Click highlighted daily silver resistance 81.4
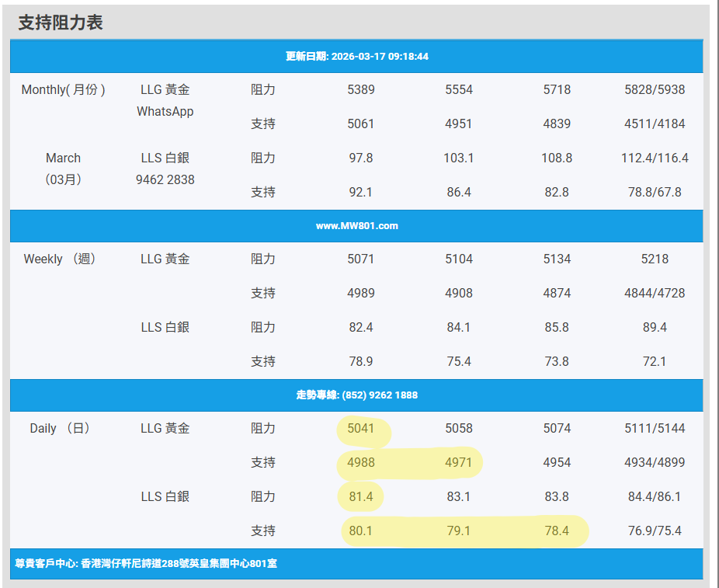Viewport: 719px width, 588px height. [x=361, y=497]
